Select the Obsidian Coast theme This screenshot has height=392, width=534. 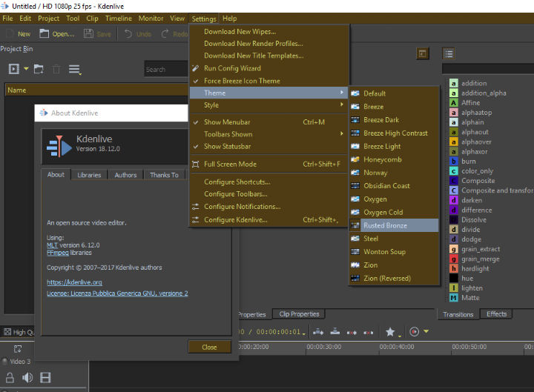[x=394, y=186]
